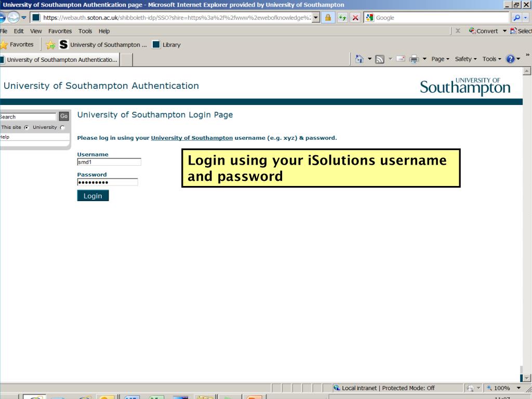Click into the Username text field

(109, 162)
